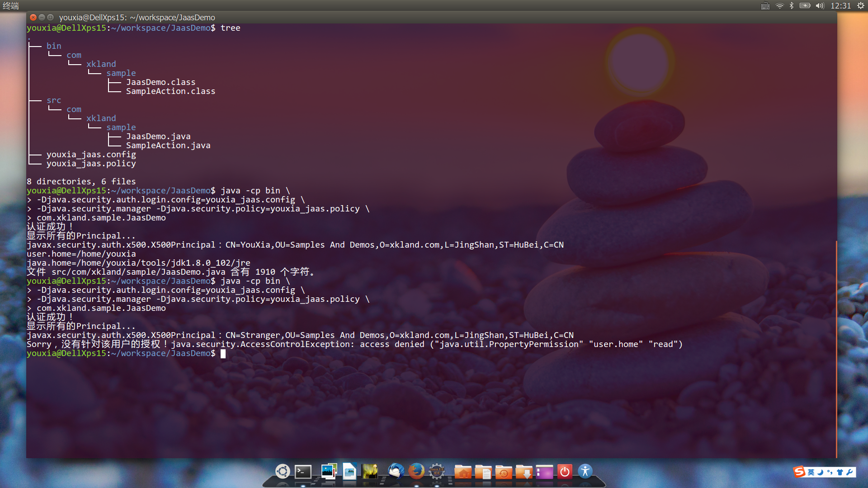Viewport: 868px width, 488px height.
Task: Open Sogou wrench settings button
Action: pos(849,472)
